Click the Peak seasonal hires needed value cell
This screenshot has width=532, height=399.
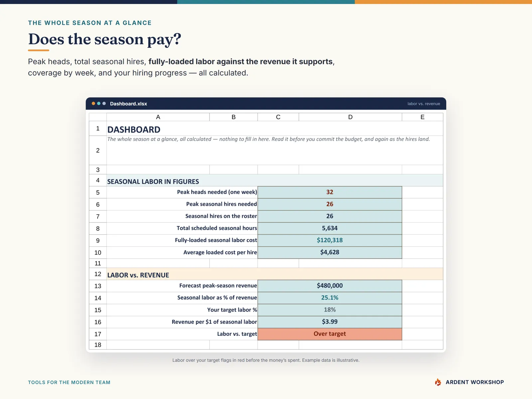coord(330,204)
